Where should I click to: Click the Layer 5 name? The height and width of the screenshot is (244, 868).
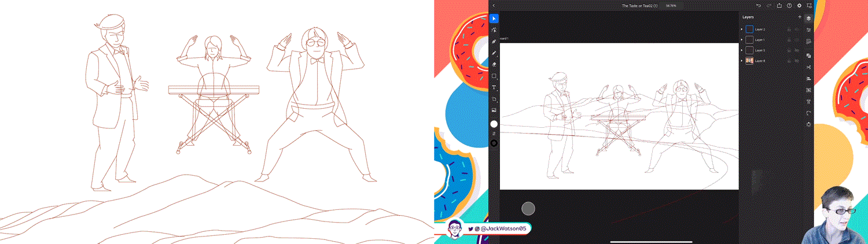[x=760, y=50]
